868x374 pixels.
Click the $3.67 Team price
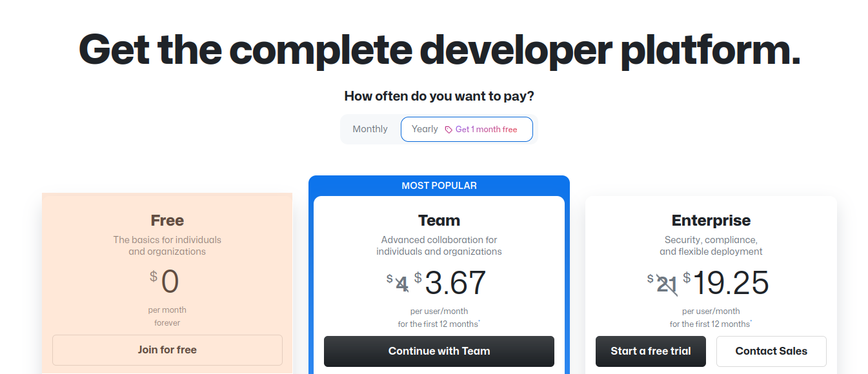pos(454,283)
